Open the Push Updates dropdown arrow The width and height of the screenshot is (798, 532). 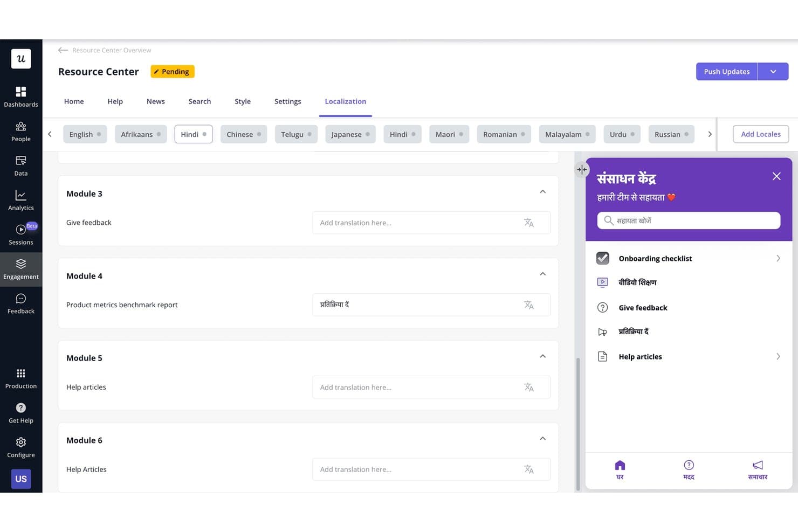coord(773,72)
